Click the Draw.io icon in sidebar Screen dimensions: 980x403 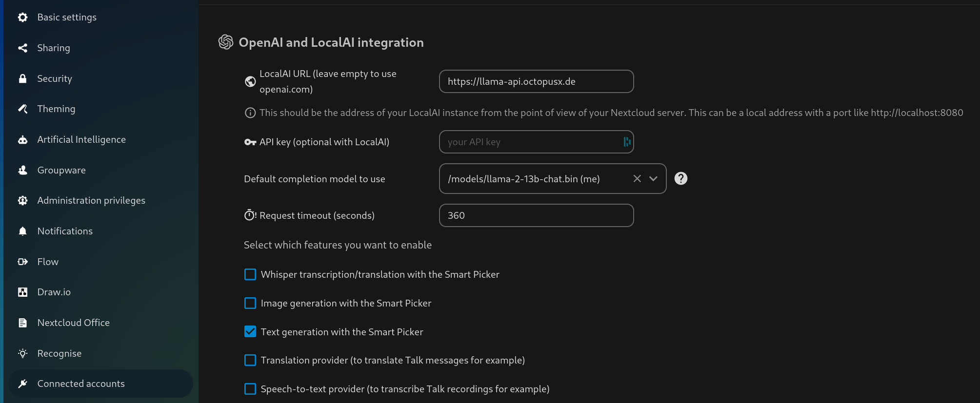click(x=22, y=292)
